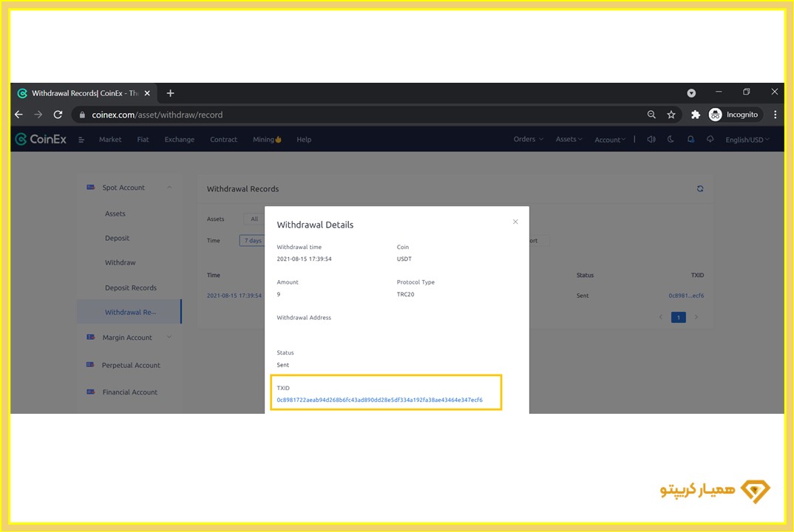Bookmark this page with star icon

[x=671, y=115]
